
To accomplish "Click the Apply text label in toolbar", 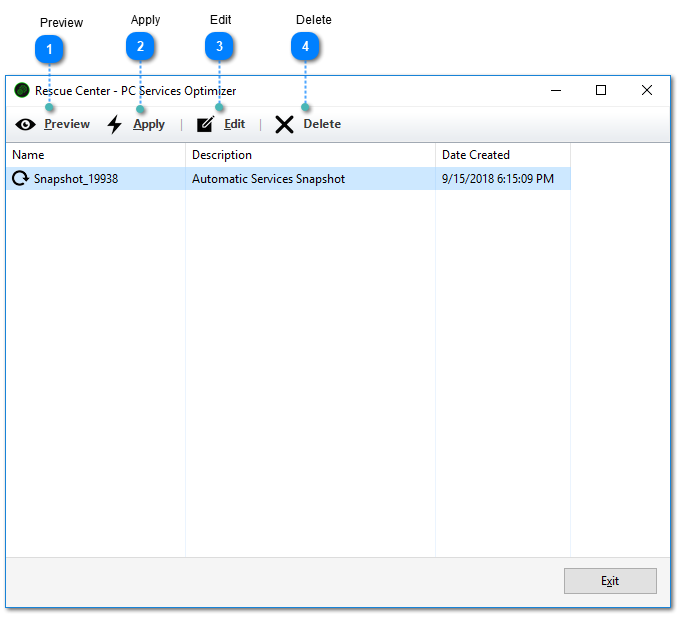I will (149, 124).
